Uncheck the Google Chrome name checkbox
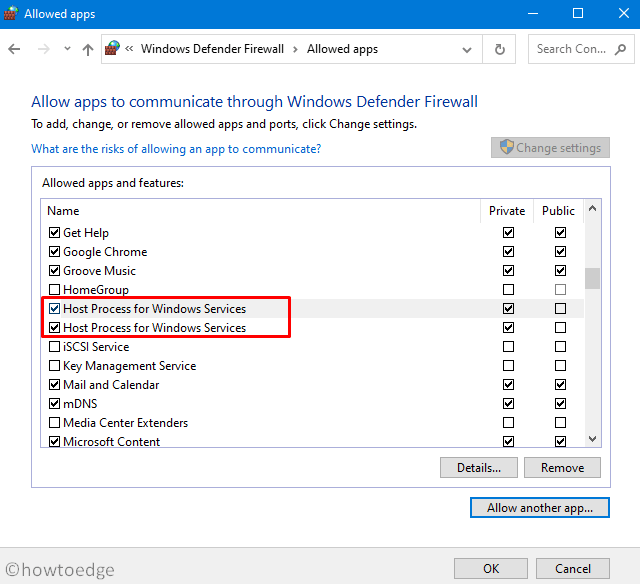This screenshot has width=640, height=584. pyautogui.click(x=55, y=252)
